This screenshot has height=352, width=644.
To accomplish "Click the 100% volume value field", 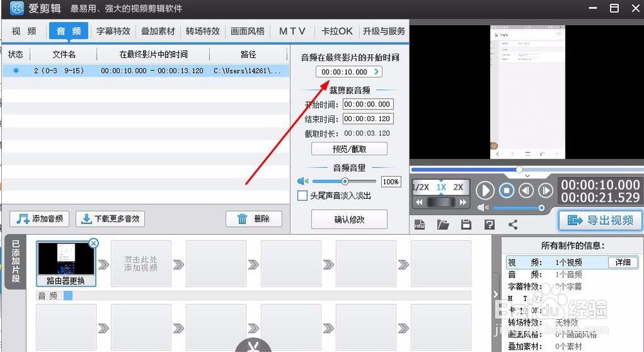I will pyautogui.click(x=391, y=182).
